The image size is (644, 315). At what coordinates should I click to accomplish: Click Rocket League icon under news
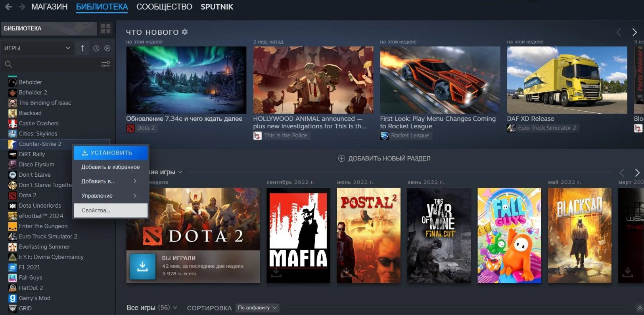click(384, 136)
